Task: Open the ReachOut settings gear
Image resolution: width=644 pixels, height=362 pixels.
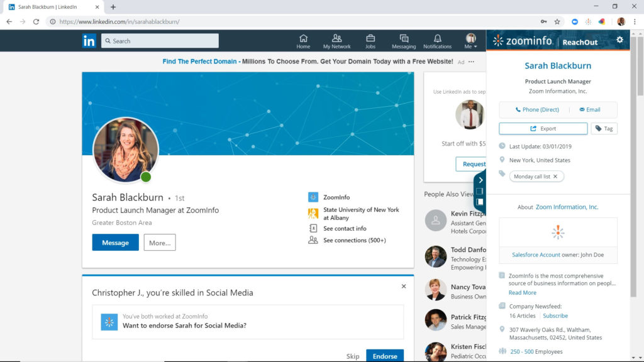Action: pyautogui.click(x=619, y=40)
